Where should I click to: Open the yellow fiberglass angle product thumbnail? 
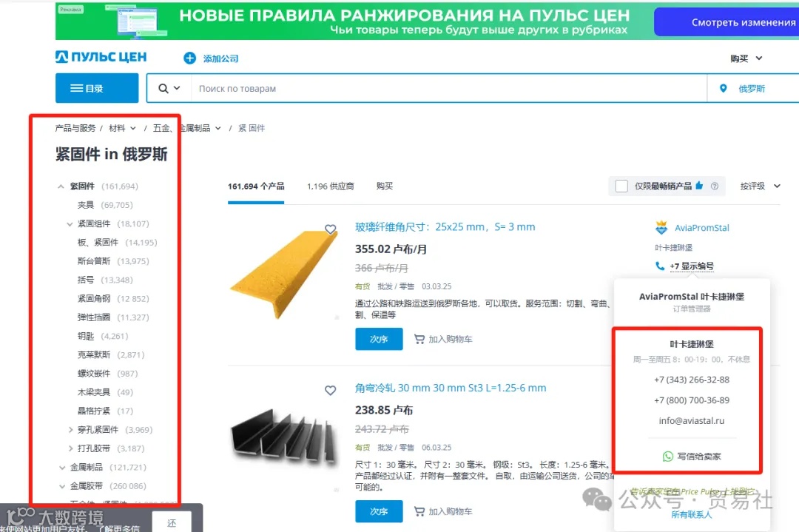click(283, 272)
